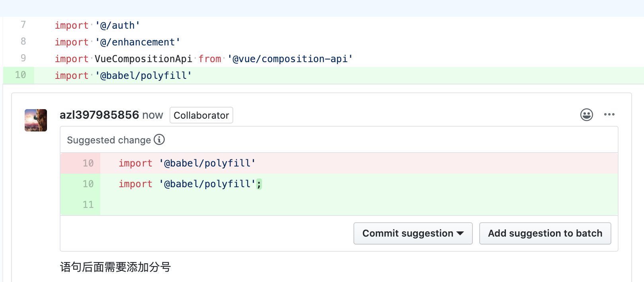The height and width of the screenshot is (282, 644).
Task: Click the removed line 10 in suggestion
Action: (x=339, y=163)
